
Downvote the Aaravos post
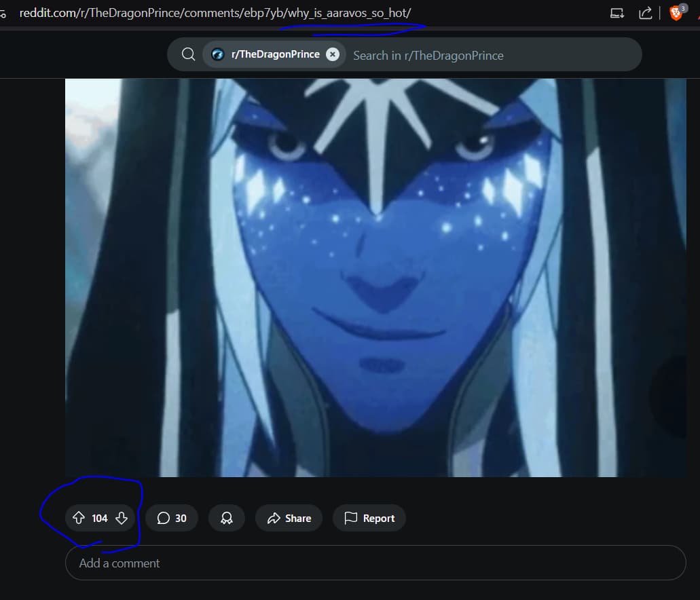tap(122, 518)
